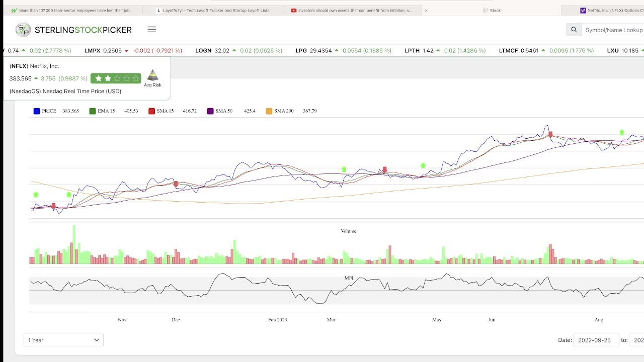
Task: Toggle the red SMA 15 legend swatch
Action: [x=151, y=111]
